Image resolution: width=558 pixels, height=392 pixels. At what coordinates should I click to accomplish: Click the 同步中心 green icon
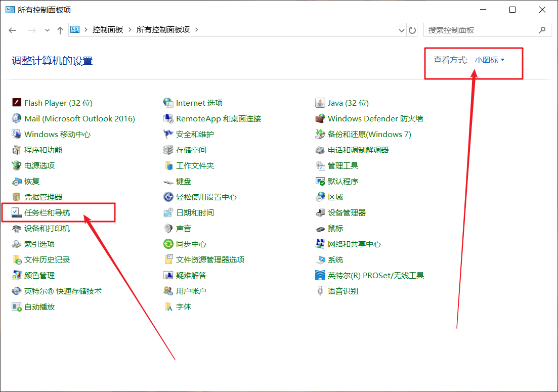168,244
